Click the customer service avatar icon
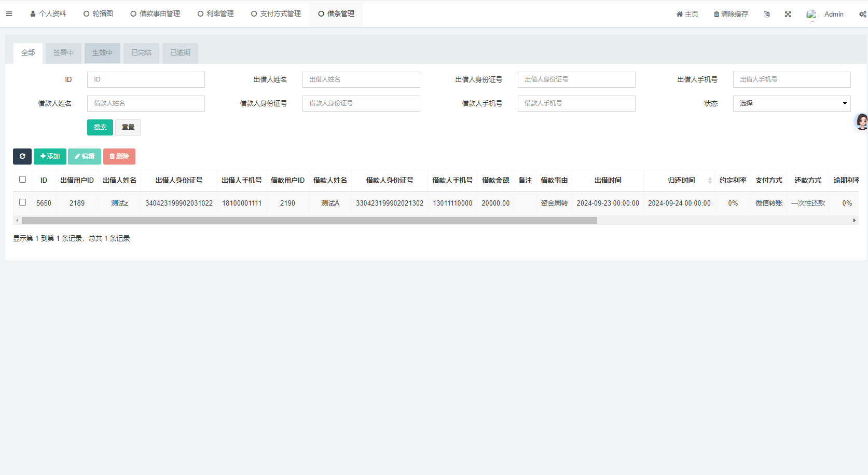The width and height of the screenshot is (868, 475). (x=861, y=122)
